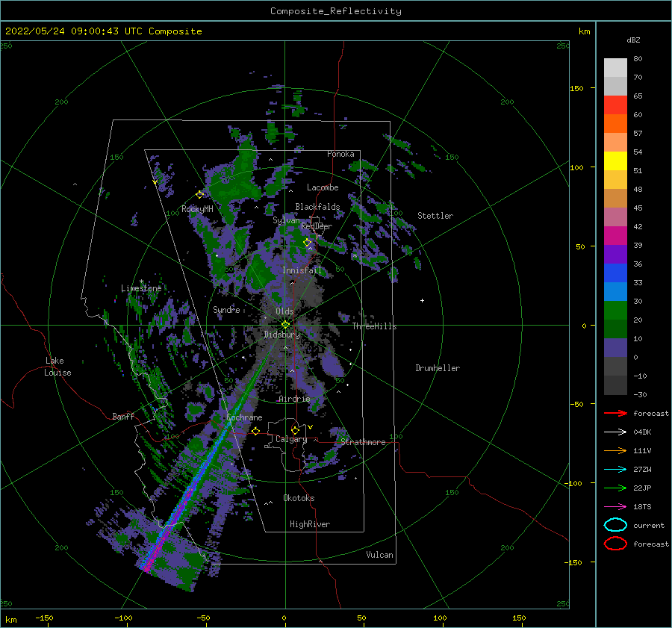Viewport: 672px width, 628px height.
Task: Click the Airdrie label
Action: [x=294, y=399]
